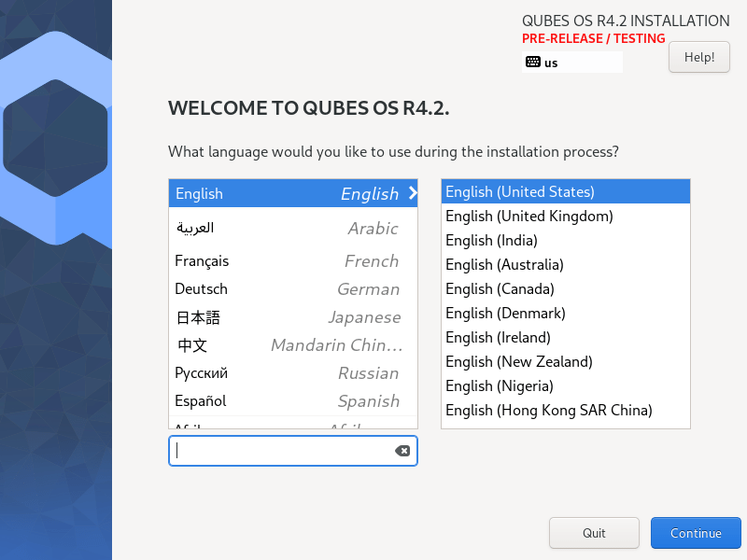The image size is (747, 560).
Task: Select English (New Zealand) locale
Action: [566, 361]
